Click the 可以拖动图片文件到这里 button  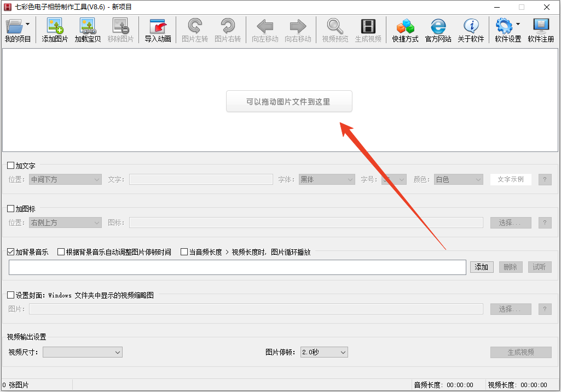click(x=289, y=102)
